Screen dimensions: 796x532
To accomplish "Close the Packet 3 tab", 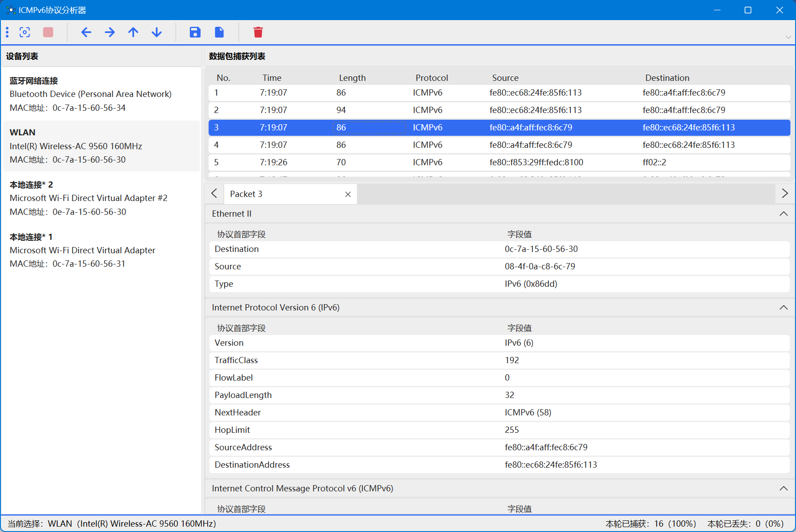I will (348, 194).
